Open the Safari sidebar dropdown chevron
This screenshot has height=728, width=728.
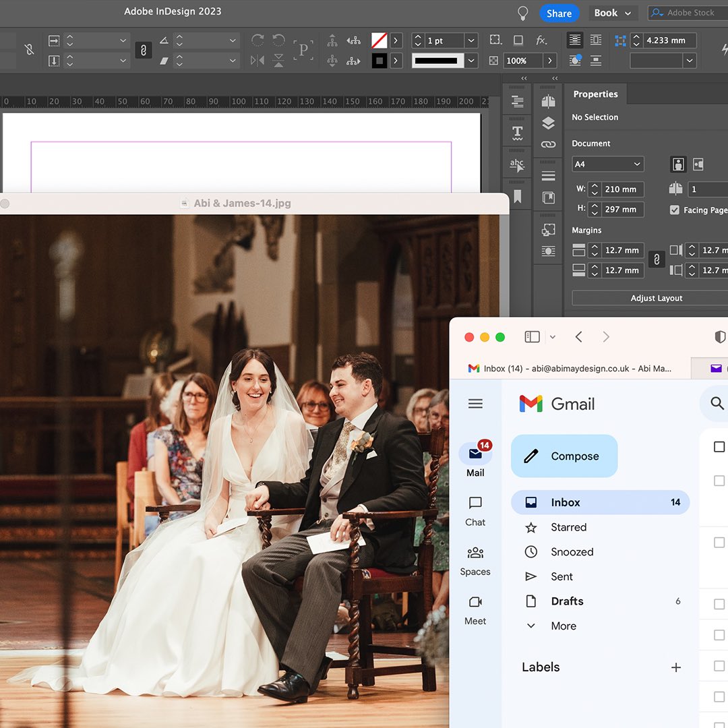pyautogui.click(x=553, y=337)
